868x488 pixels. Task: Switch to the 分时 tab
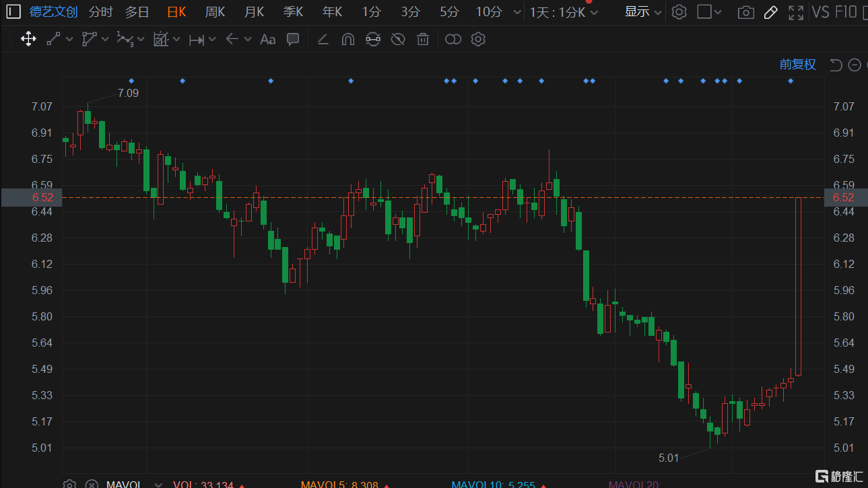coord(101,12)
